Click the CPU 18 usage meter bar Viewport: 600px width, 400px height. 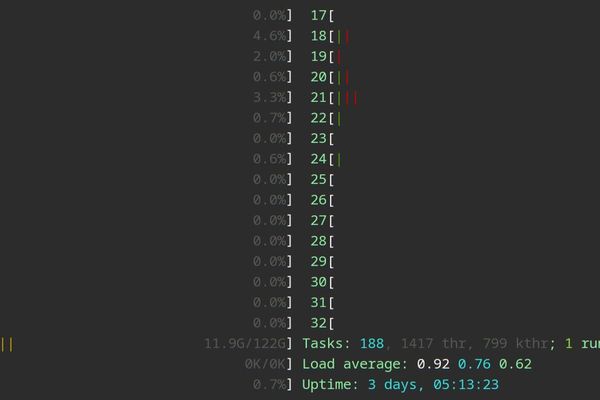pos(343,36)
